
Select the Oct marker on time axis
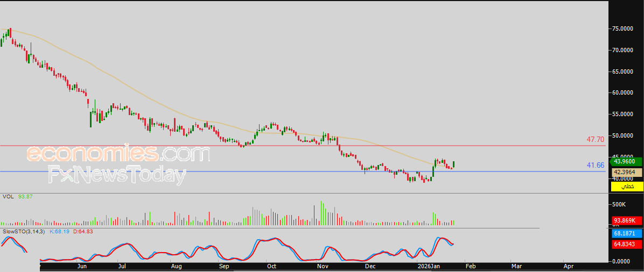point(271,266)
